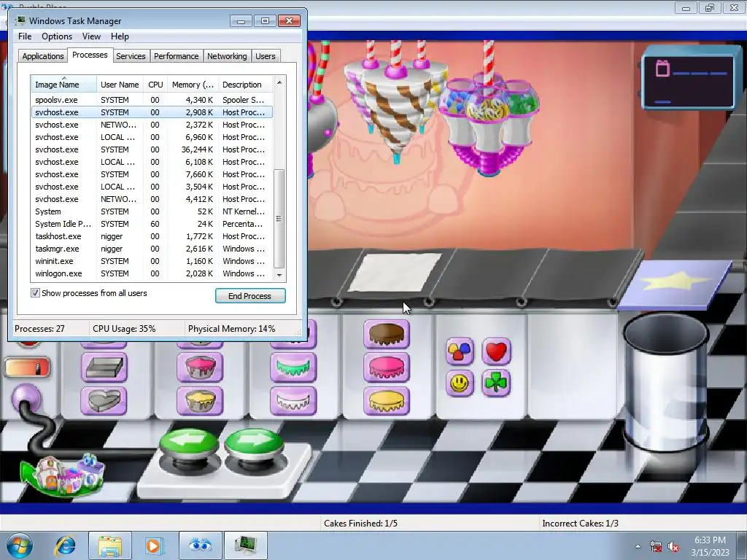Open Internet Explorer from taskbar
This screenshot has width=747, height=560.
[x=65, y=545]
